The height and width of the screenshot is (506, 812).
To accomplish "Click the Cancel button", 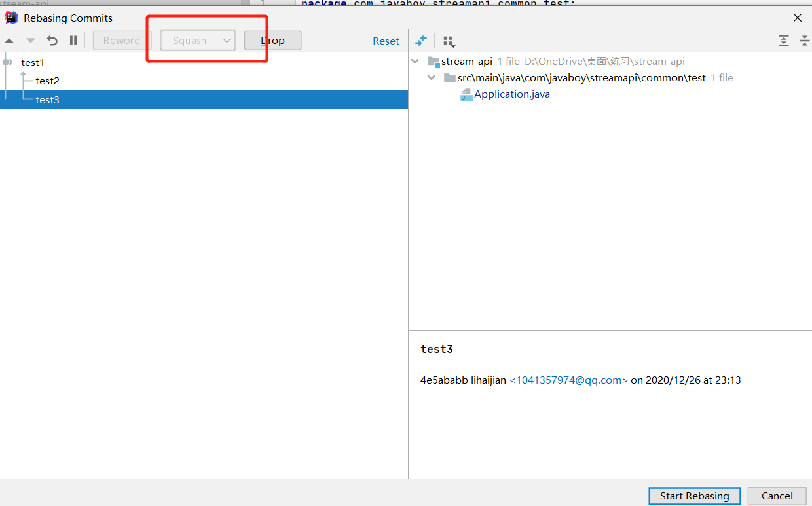I will point(777,496).
